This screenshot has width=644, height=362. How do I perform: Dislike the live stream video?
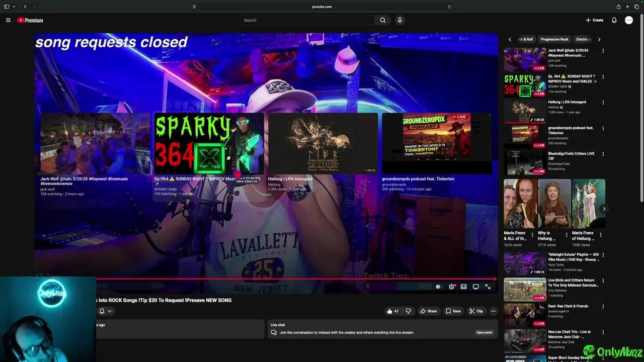pos(408,311)
